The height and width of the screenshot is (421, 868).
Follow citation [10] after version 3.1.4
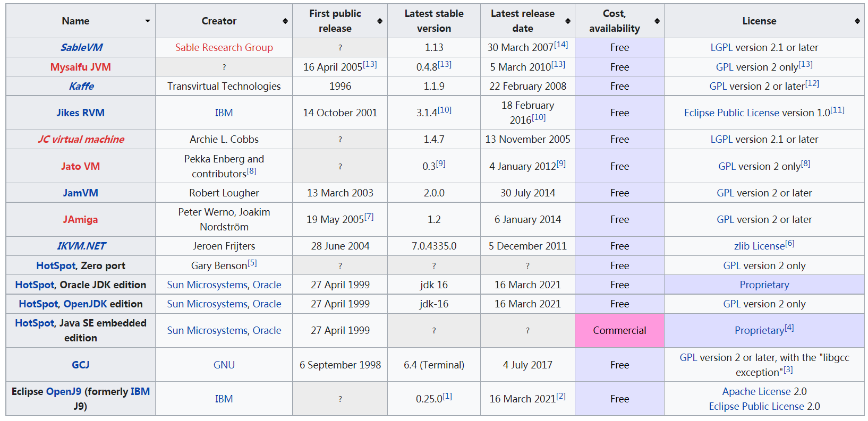click(x=445, y=110)
